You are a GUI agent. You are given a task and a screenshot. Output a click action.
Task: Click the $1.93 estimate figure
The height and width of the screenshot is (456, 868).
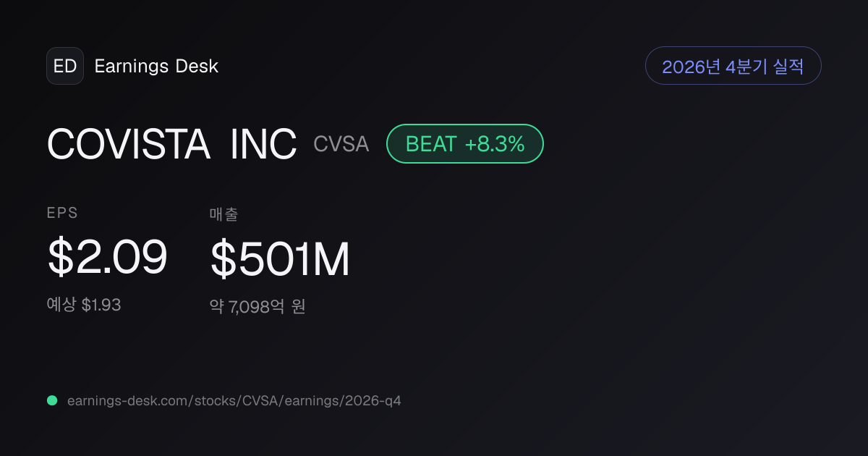[101, 305]
